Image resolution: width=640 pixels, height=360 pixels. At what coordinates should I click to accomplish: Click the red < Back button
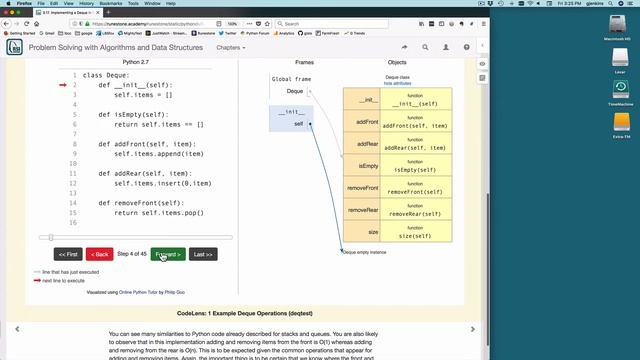click(100, 254)
